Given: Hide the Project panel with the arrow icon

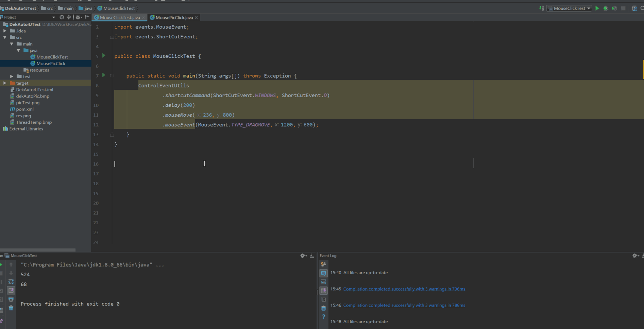Looking at the screenshot, I should [87, 17].
